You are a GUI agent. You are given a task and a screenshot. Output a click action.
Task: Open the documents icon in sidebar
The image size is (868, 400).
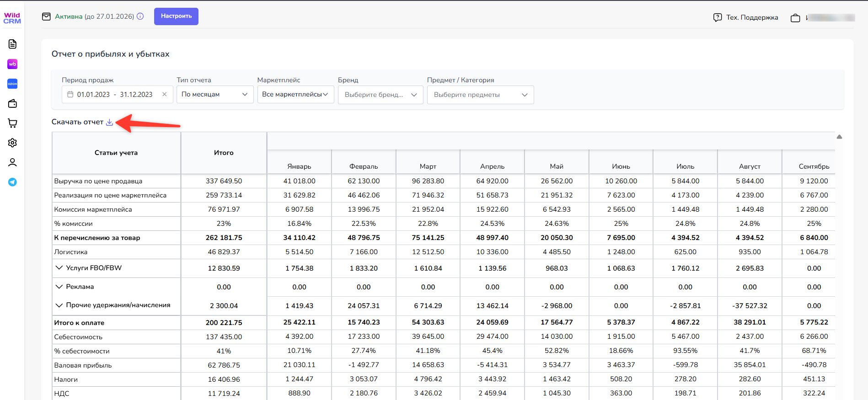(12, 44)
